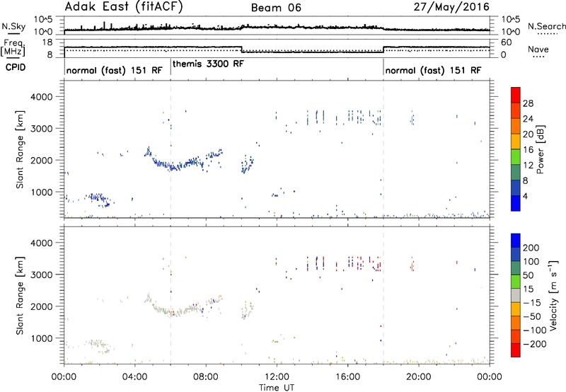The width and height of the screenshot is (566, 392).
Task: Click the last 'normal (fast) 151 RF' label
Action: point(433,70)
